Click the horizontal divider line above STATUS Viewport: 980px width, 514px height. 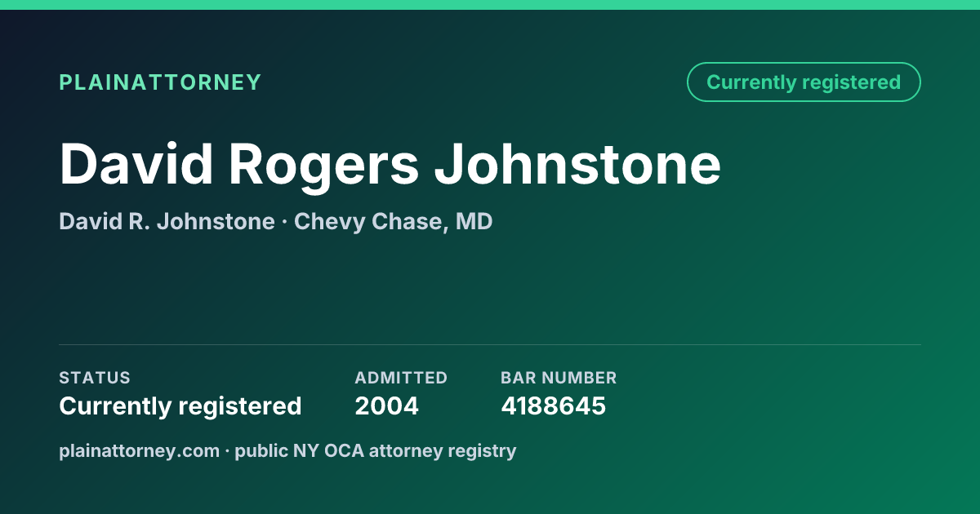click(490, 344)
